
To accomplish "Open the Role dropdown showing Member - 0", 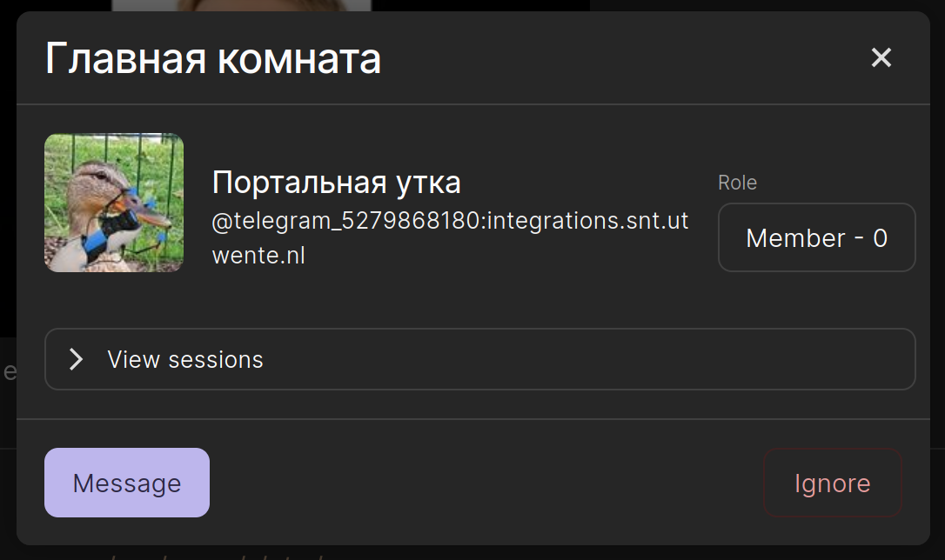I will tap(816, 237).
